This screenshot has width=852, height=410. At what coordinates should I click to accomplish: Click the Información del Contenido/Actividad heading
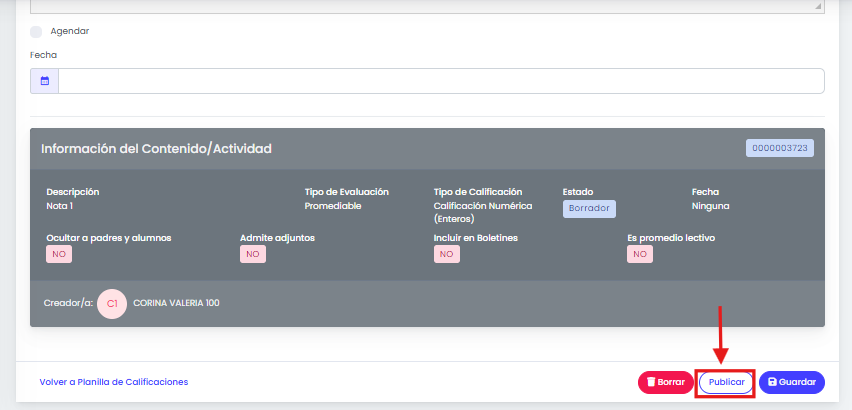point(156,149)
